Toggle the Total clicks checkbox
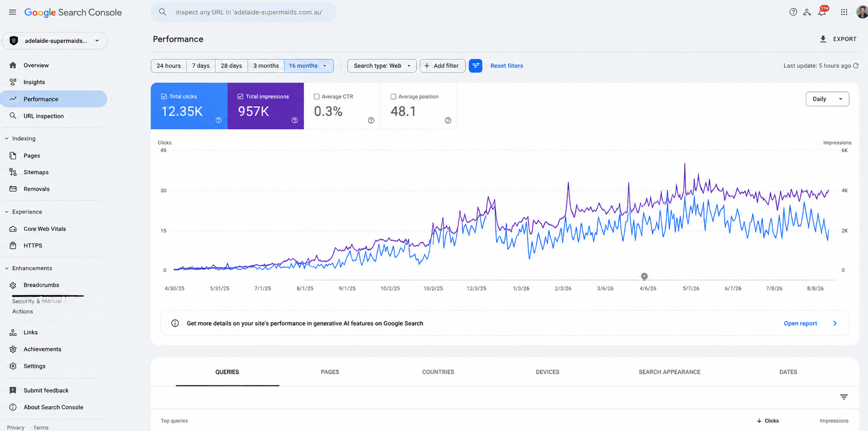This screenshot has height=431, width=868. click(x=164, y=97)
